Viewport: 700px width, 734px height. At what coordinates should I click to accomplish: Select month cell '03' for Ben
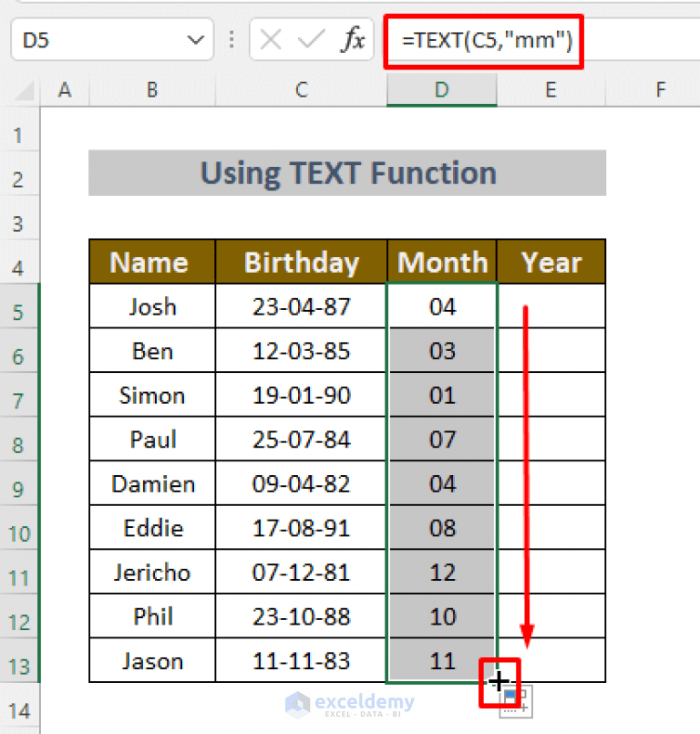coord(442,351)
